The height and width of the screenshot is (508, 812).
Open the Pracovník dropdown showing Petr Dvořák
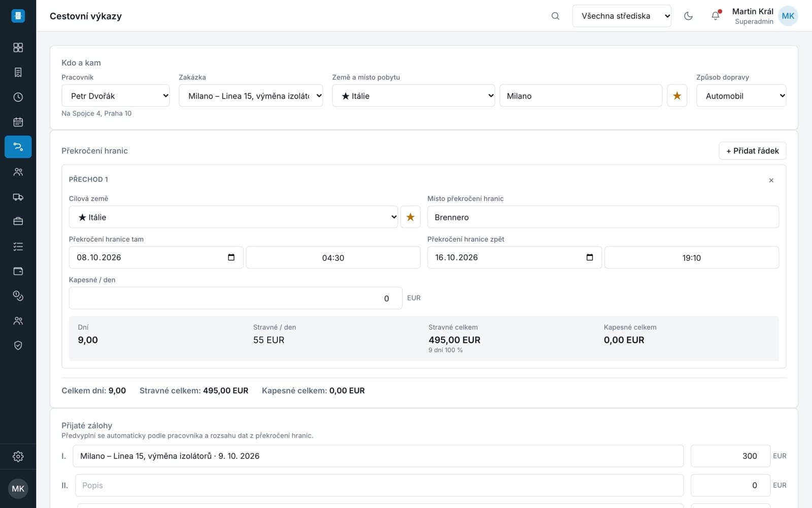point(116,96)
